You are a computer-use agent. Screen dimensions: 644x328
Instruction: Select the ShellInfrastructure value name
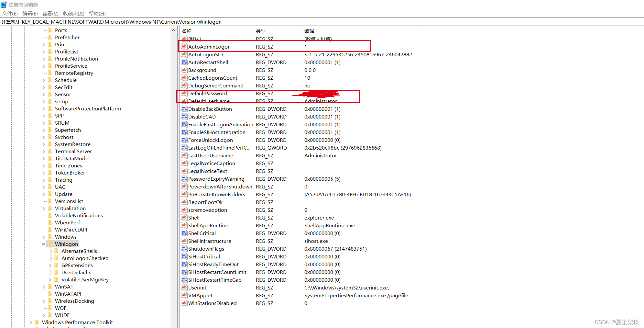(x=210, y=241)
